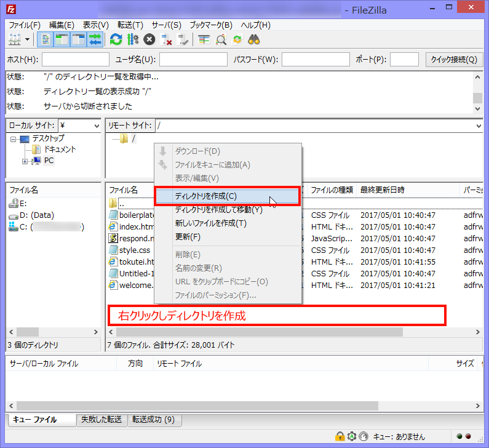Choose ディレクトリを作成(C) context menu entry
Viewport: 489px width, 448px height.
[228, 196]
